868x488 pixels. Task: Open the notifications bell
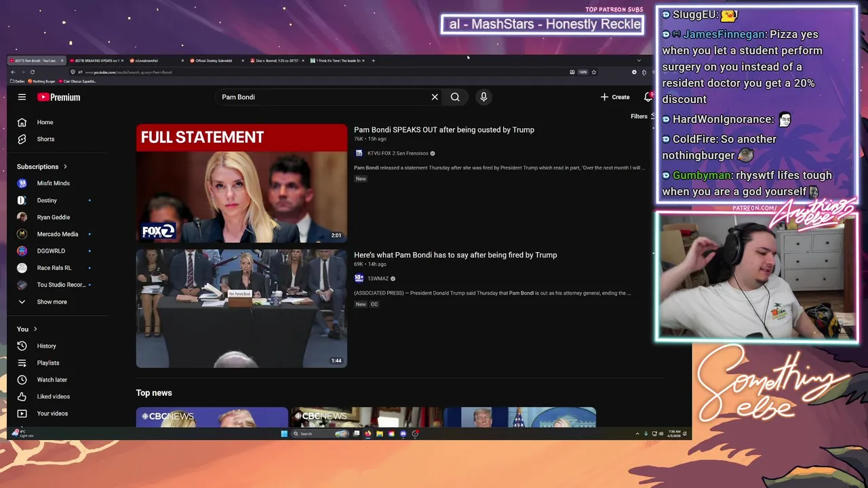click(x=648, y=97)
